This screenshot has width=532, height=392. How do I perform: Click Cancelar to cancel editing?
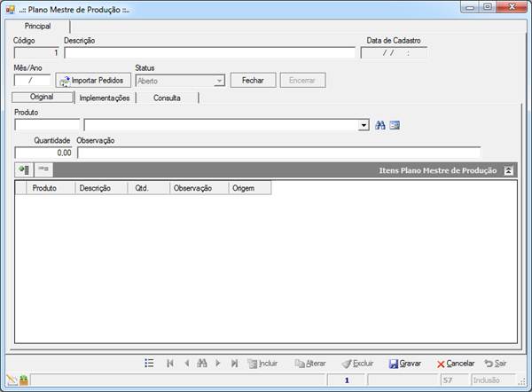click(456, 364)
